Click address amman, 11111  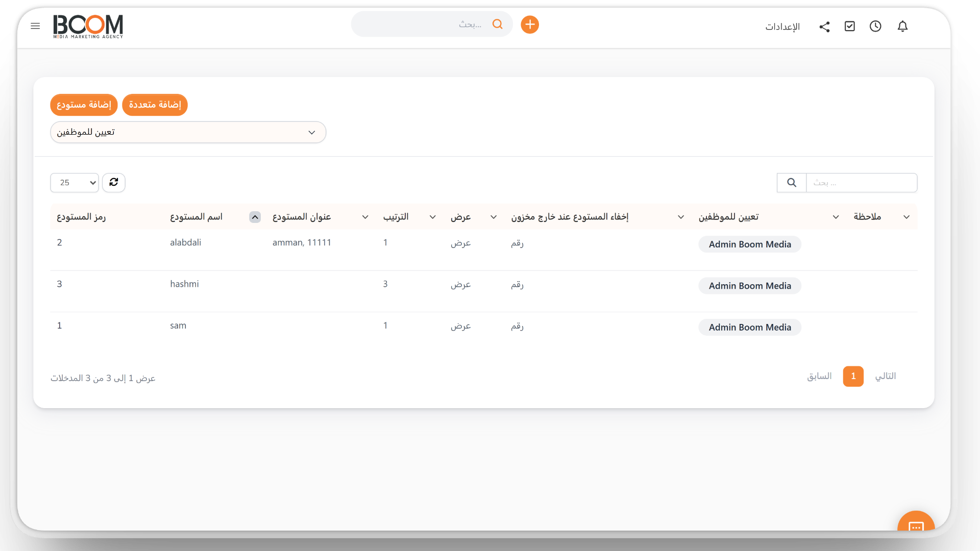302,242
